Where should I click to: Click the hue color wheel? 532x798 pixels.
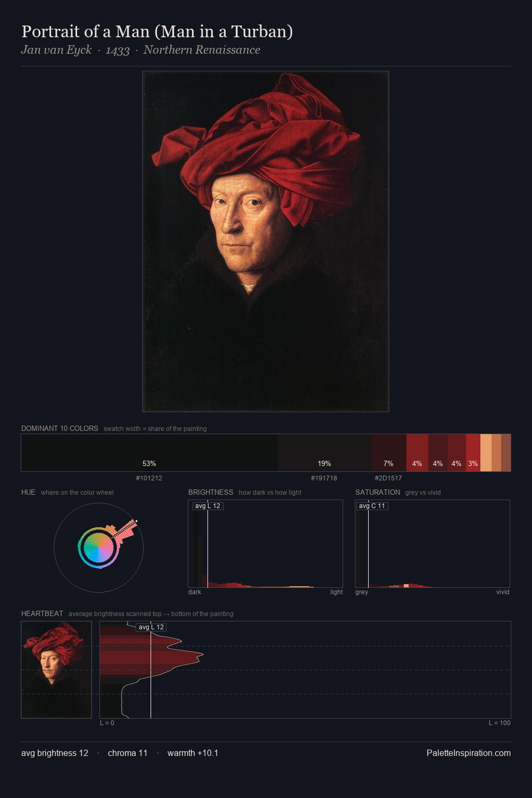pyautogui.click(x=98, y=547)
